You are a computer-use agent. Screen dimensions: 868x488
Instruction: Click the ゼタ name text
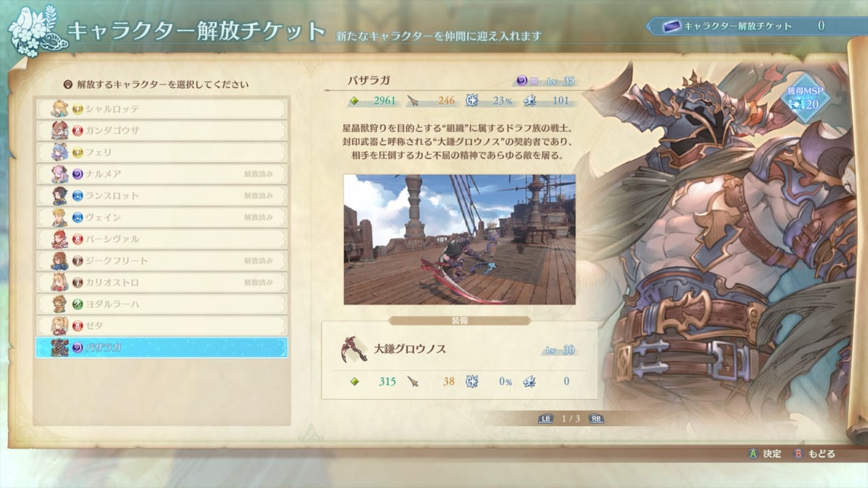pyautogui.click(x=94, y=326)
